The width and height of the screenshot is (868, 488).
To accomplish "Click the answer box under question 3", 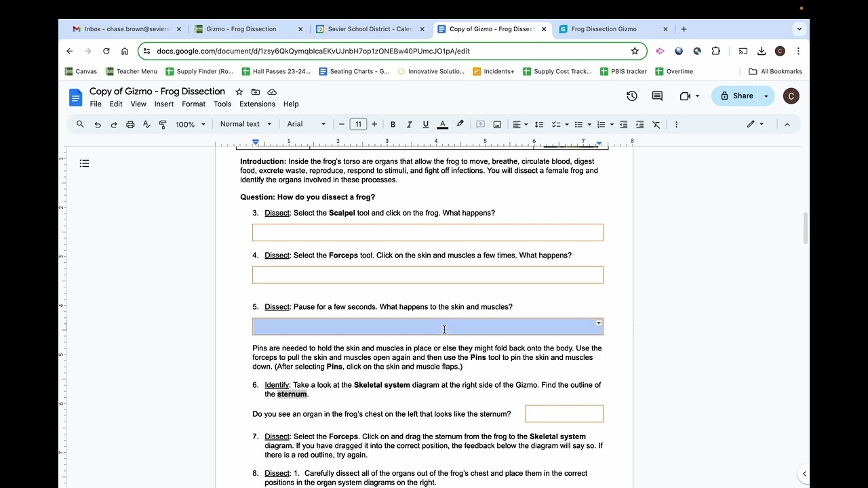I will (x=428, y=232).
